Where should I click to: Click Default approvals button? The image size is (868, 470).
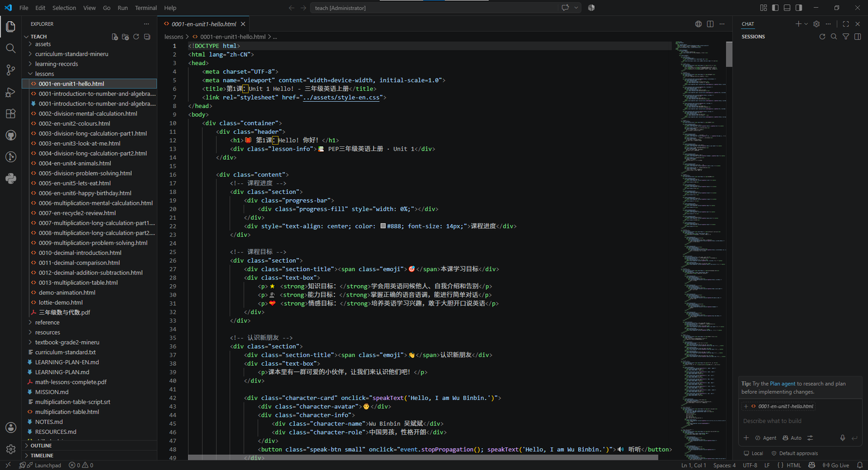pos(794,453)
